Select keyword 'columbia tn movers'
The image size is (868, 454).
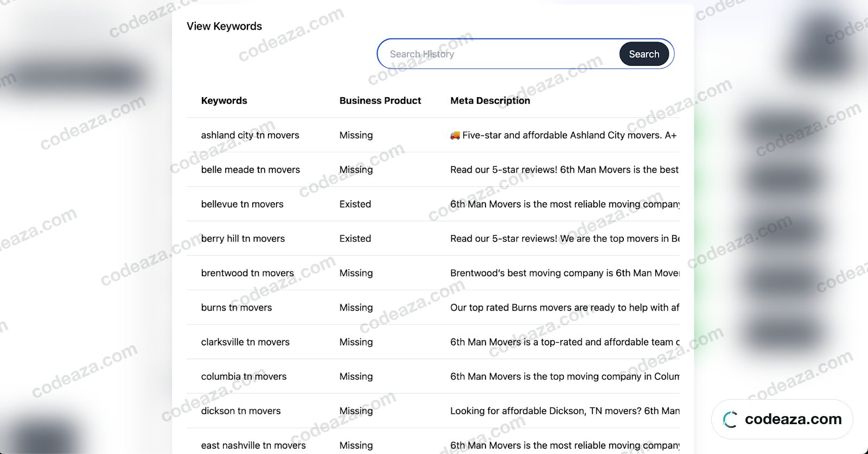[x=244, y=376]
